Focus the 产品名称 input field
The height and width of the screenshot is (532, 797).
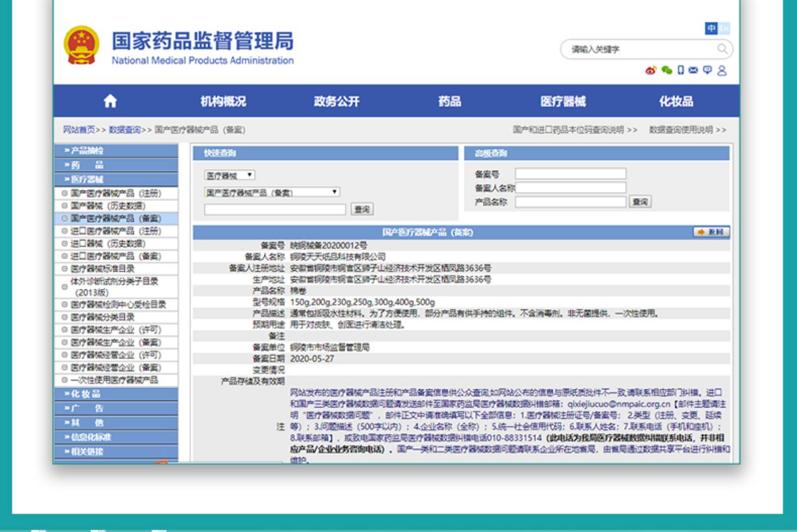point(570,202)
